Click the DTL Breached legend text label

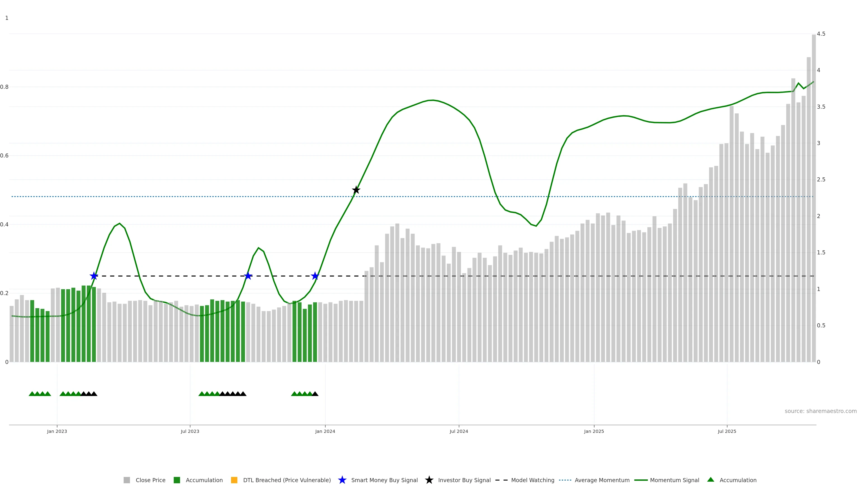click(287, 480)
